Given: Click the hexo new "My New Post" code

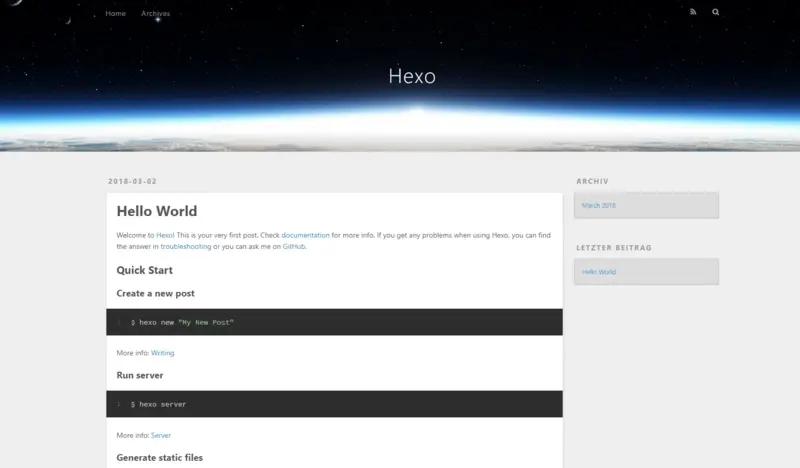Looking at the screenshot, I should click(x=182, y=323).
